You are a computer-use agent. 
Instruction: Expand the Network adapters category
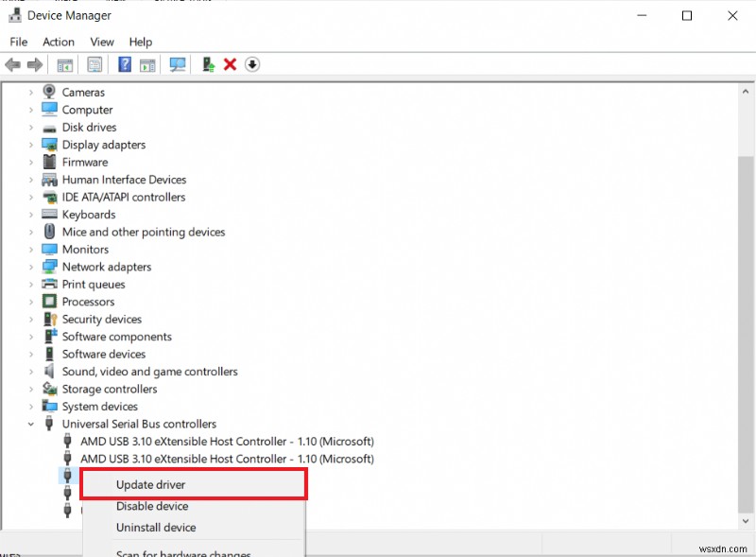[31, 267]
